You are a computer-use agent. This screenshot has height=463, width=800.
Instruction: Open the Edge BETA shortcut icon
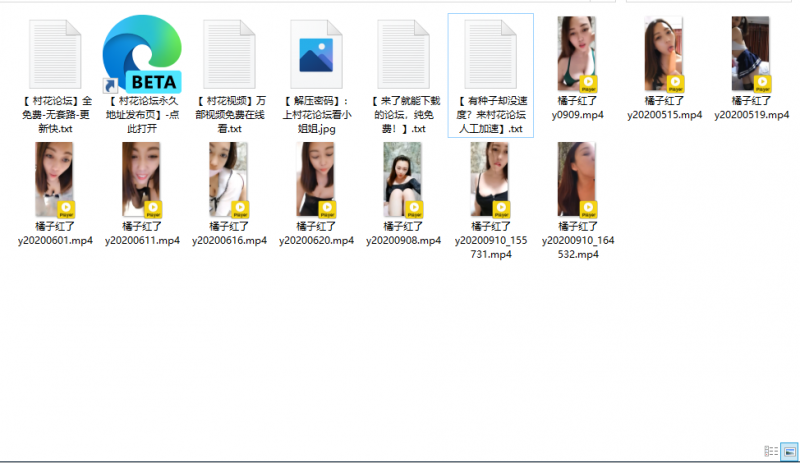point(142,53)
